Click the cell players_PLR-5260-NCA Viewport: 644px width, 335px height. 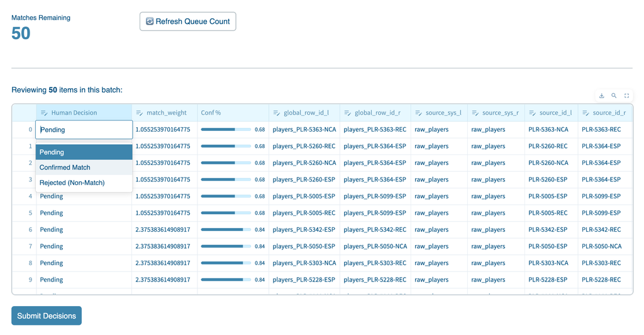(x=304, y=162)
